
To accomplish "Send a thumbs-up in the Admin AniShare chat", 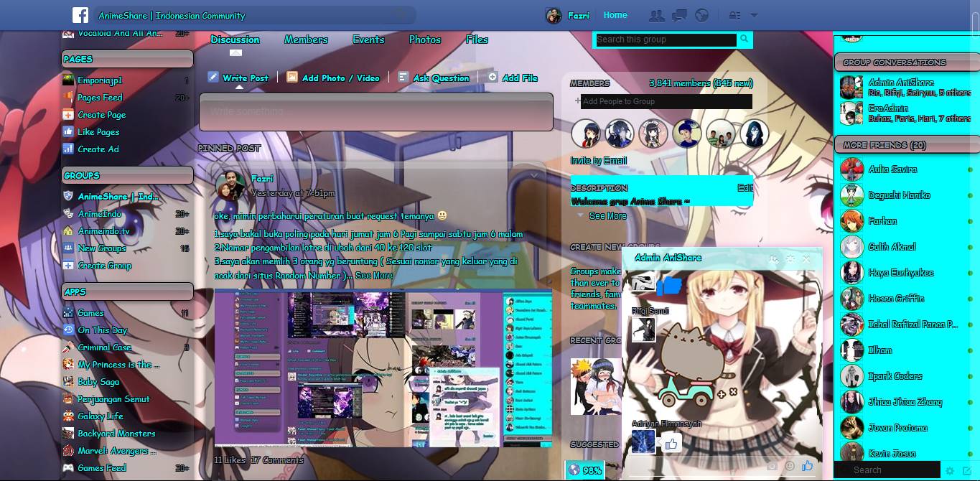I will 807,467.
